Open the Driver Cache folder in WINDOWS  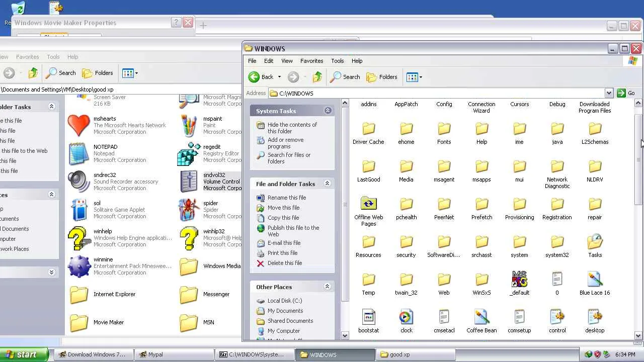point(368,129)
